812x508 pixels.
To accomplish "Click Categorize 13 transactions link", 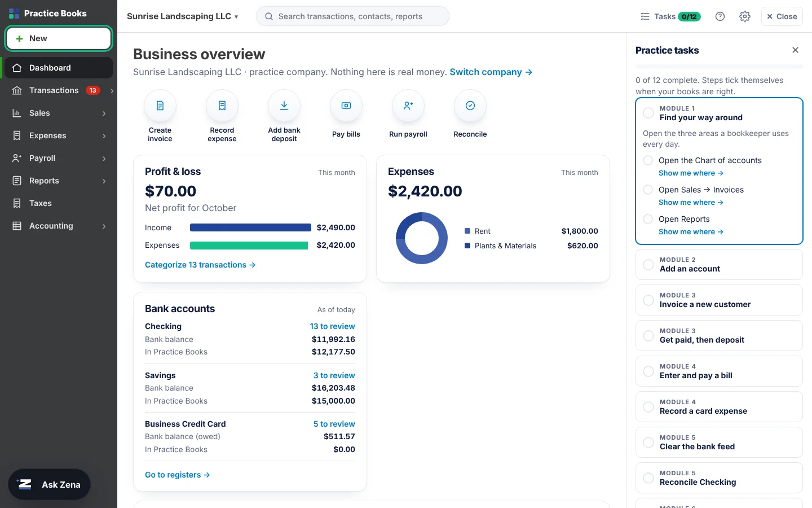I will [x=200, y=265].
